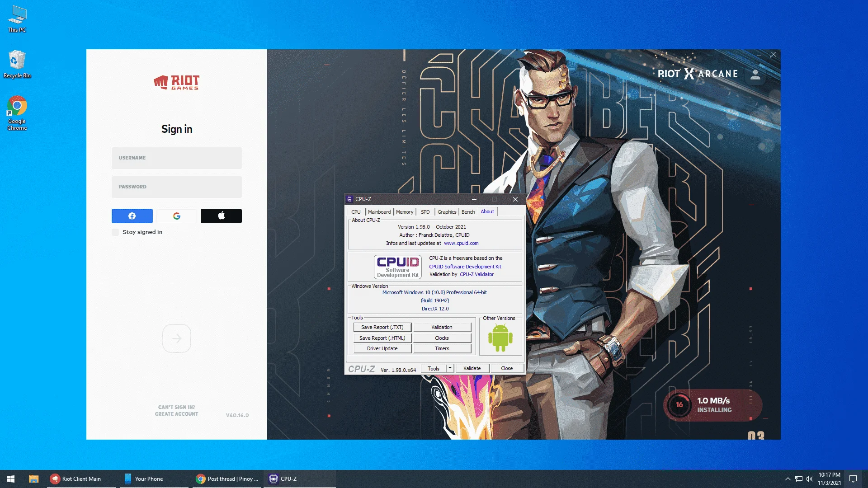Viewport: 868px width, 488px height.
Task: Sign in with Facebook button
Action: click(132, 216)
